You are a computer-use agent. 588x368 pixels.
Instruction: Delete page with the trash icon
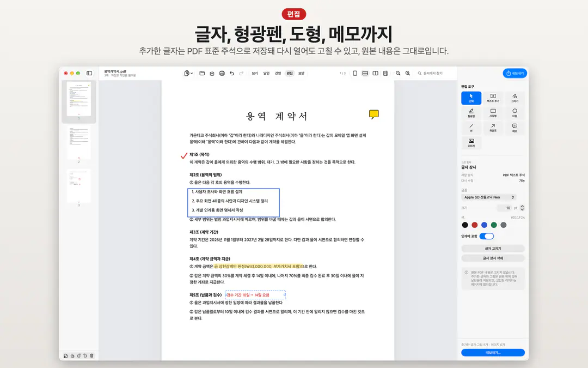91,355
